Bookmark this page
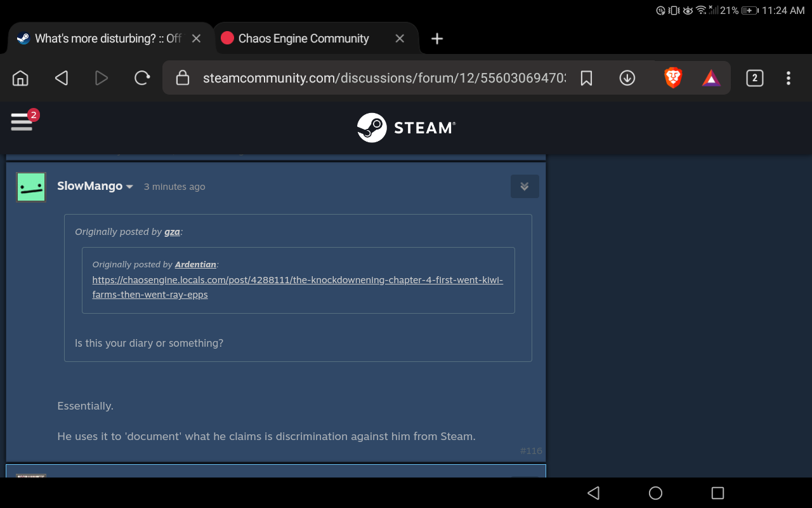This screenshot has height=508, width=812. [587, 78]
